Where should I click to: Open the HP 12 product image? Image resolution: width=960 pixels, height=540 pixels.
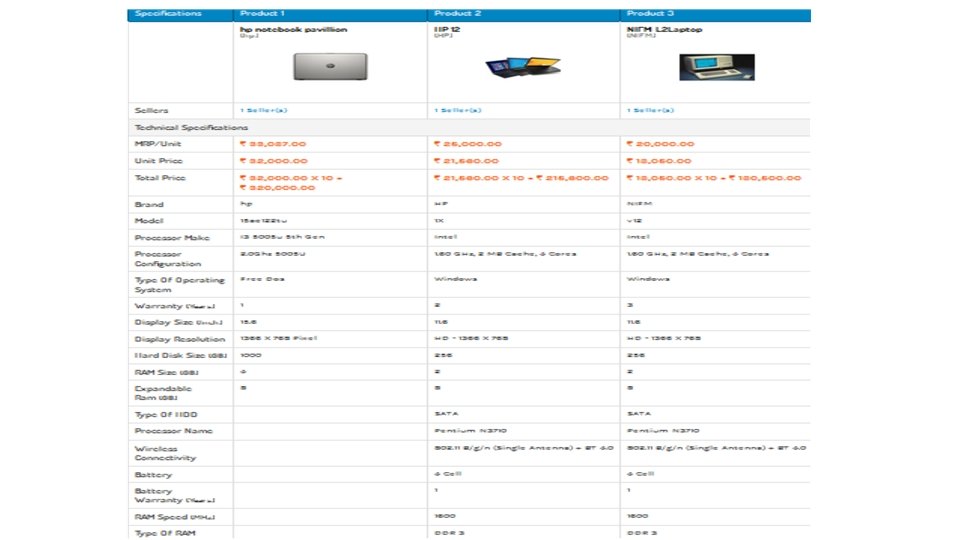coord(523,66)
